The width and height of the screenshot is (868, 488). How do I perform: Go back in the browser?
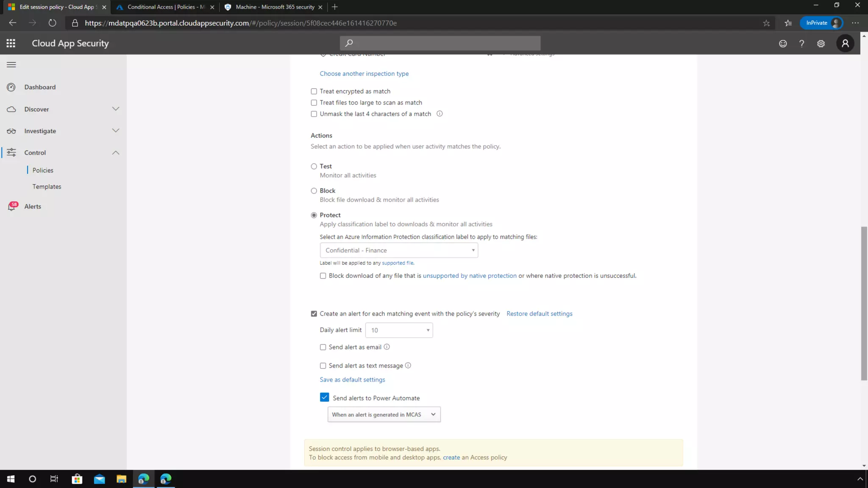13,23
